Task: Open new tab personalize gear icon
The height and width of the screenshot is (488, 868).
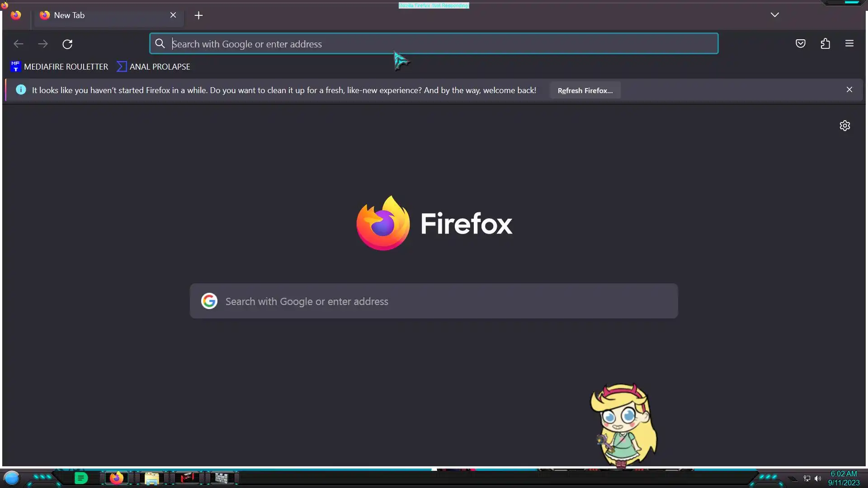Action: [844, 126]
